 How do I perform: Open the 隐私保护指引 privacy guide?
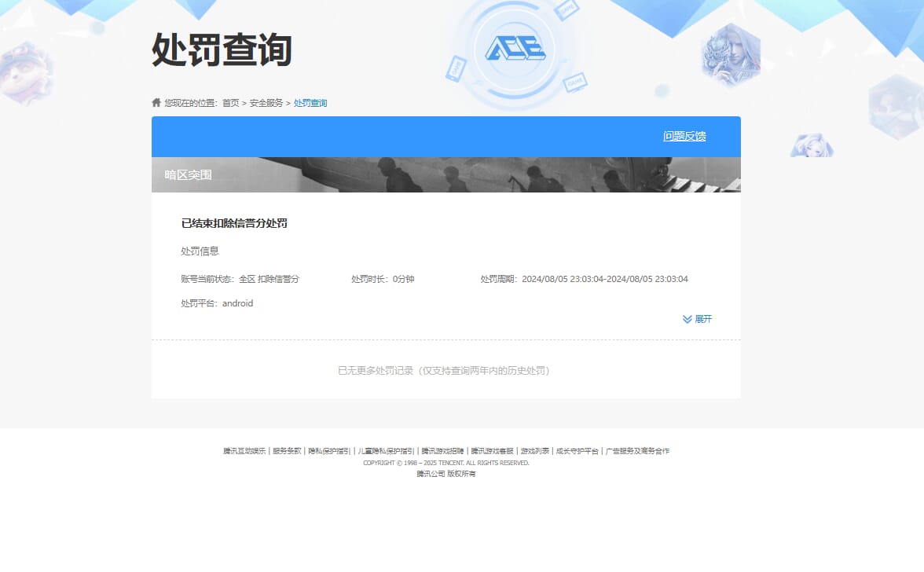tap(327, 450)
